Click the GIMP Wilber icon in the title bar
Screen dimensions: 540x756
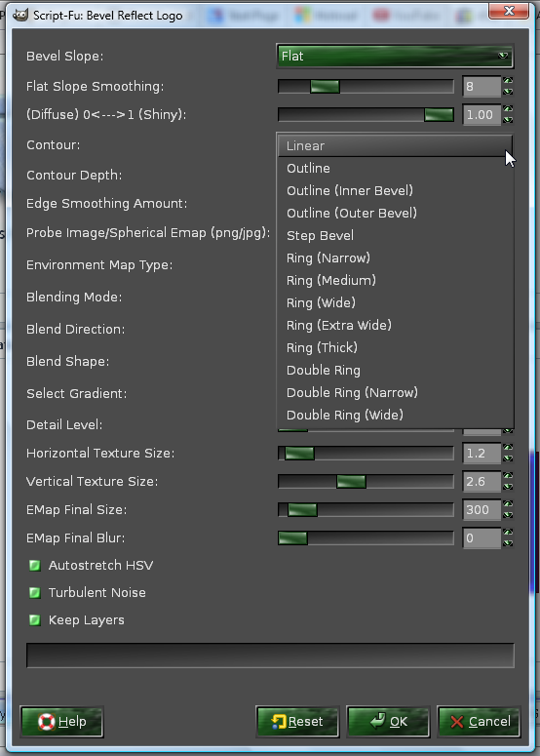[x=20, y=15]
